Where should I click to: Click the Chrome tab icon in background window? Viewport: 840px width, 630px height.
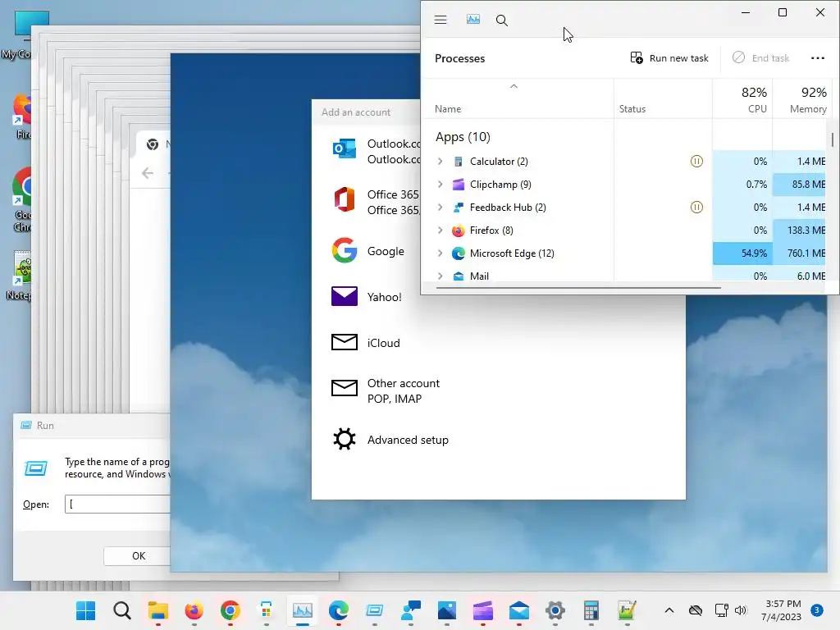[x=152, y=144]
